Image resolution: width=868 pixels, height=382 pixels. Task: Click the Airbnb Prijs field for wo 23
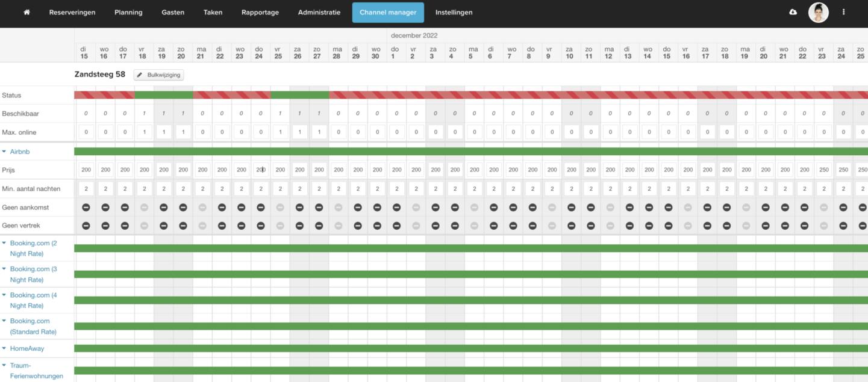[241, 170]
